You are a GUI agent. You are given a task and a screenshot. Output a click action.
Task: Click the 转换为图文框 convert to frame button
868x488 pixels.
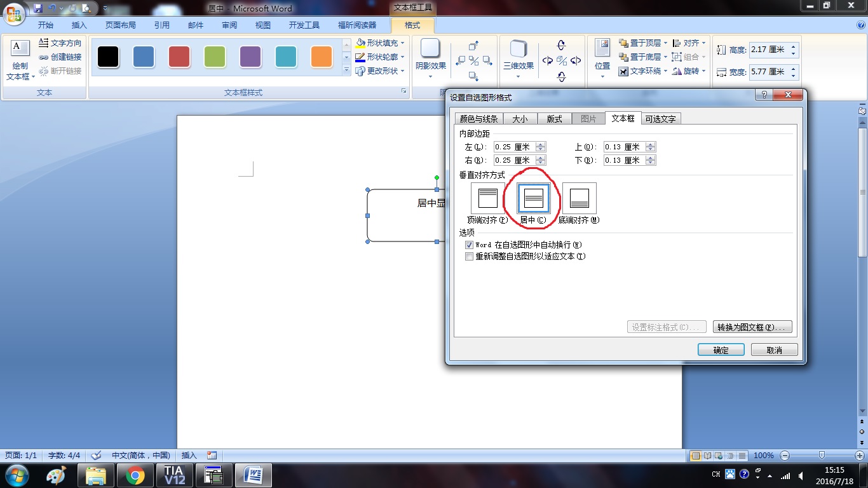pyautogui.click(x=752, y=327)
